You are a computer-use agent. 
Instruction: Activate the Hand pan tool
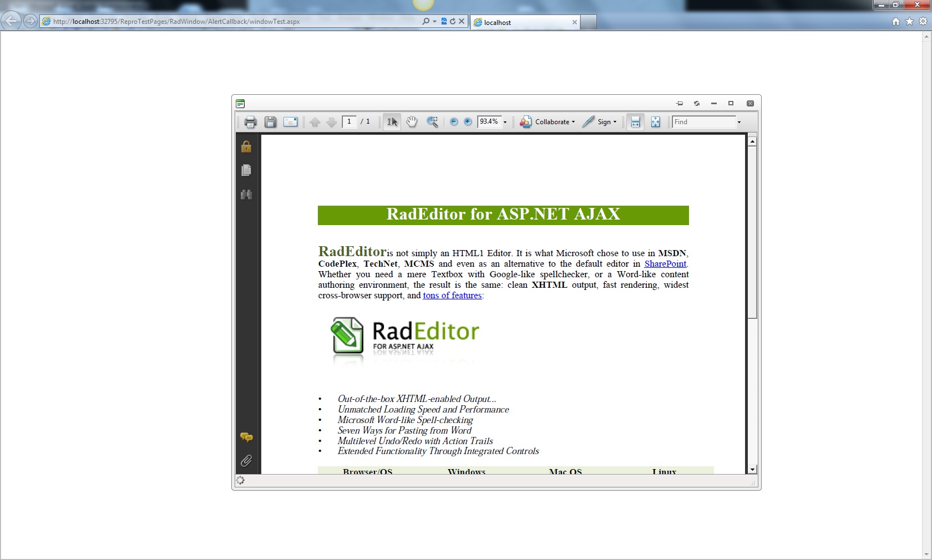[x=412, y=122]
